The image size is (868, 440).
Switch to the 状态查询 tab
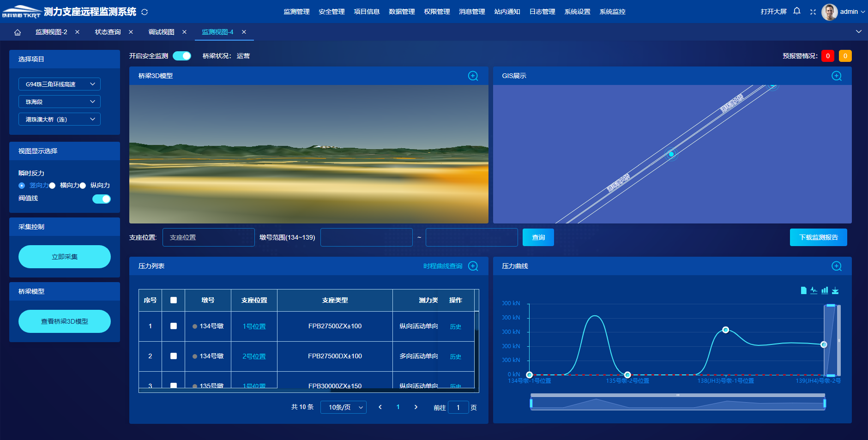[108, 32]
